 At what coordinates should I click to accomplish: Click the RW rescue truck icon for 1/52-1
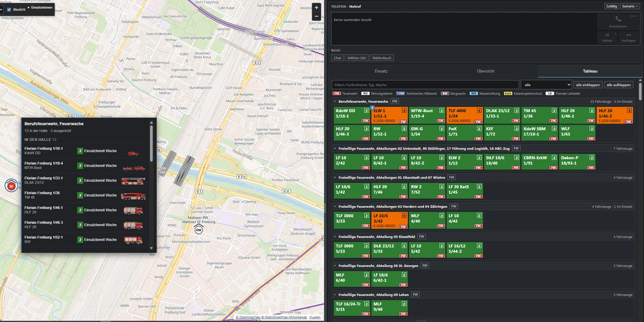point(133,240)
